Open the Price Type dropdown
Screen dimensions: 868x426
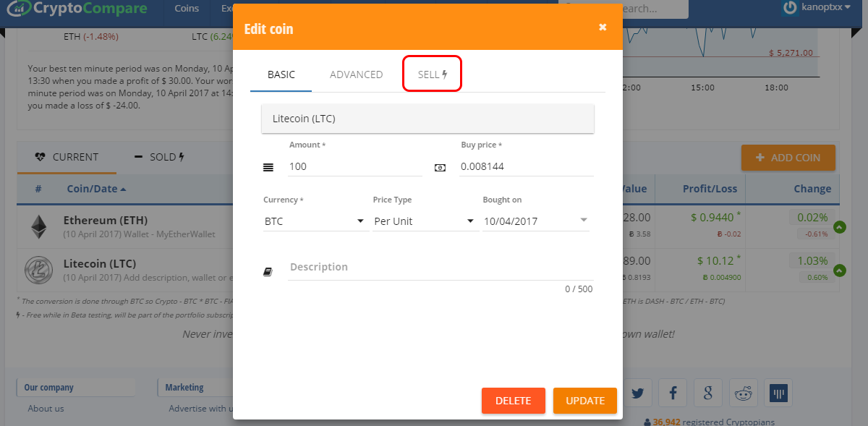point(425,221)
